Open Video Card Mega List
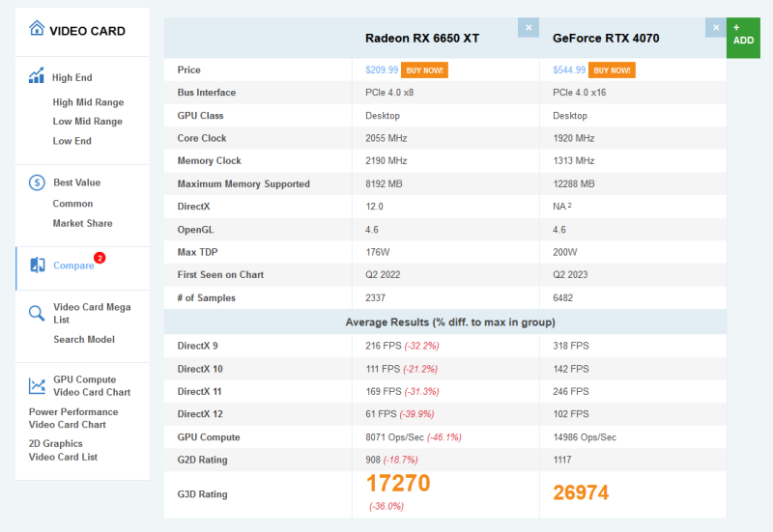 92,313
